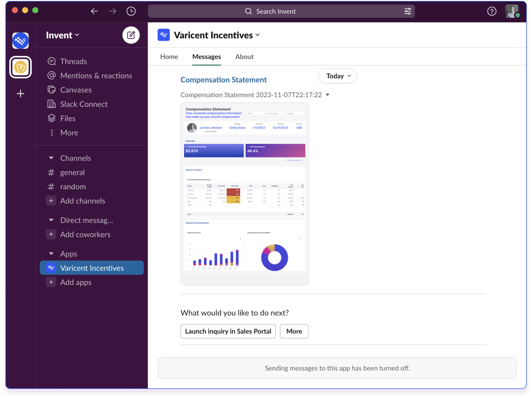Switch to the Messages tab
The image size is (532, 398).
(207, 57)
